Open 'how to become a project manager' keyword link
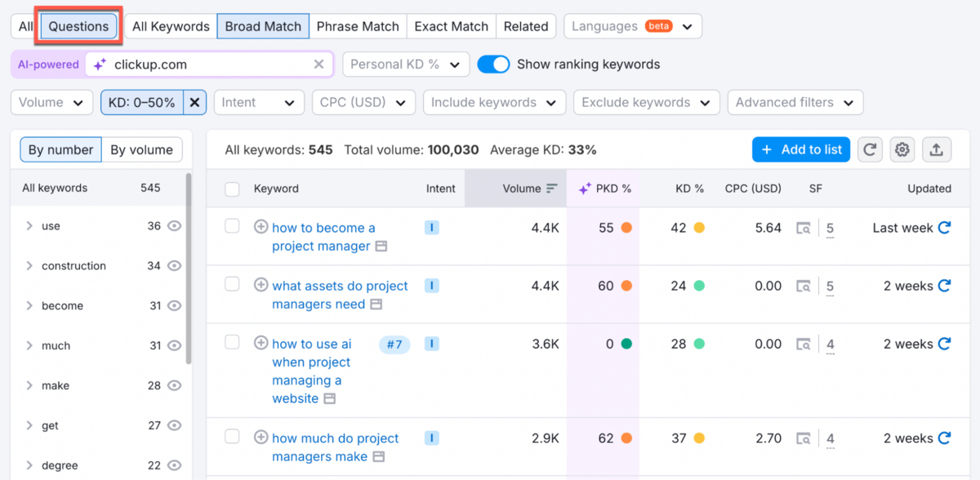This screenshot has width=980, height=480. [x=323, y=237]
